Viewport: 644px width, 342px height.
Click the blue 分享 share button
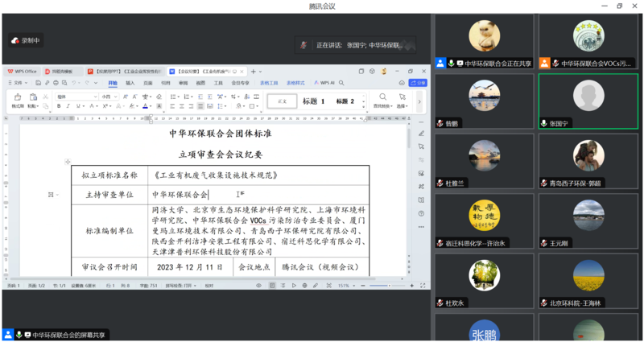(418, 83)
